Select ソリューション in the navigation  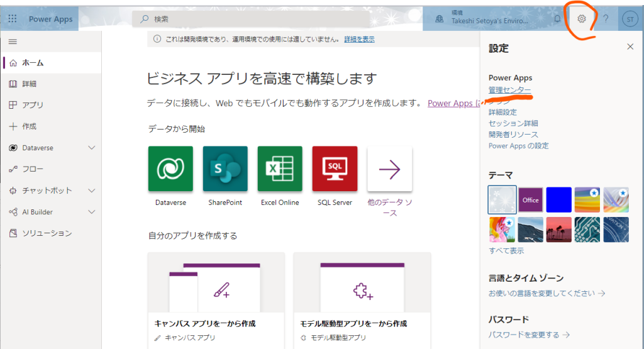coord(52,233)
